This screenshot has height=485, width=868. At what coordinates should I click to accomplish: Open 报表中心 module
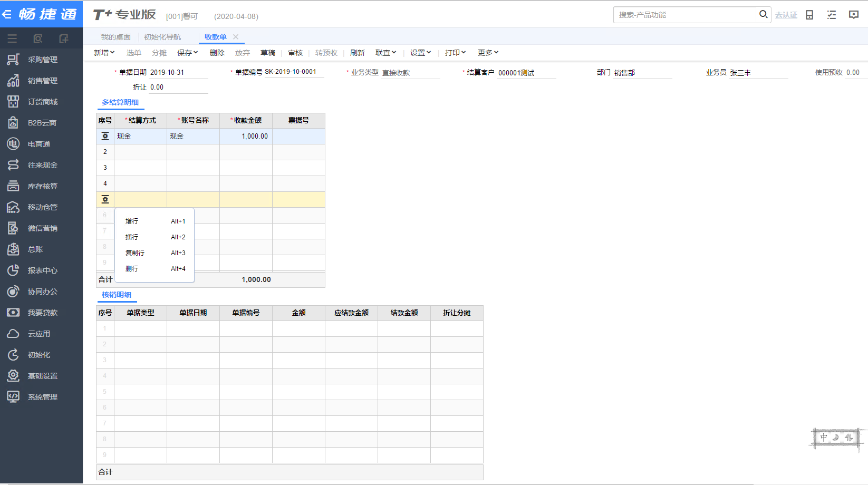[41, 270]
